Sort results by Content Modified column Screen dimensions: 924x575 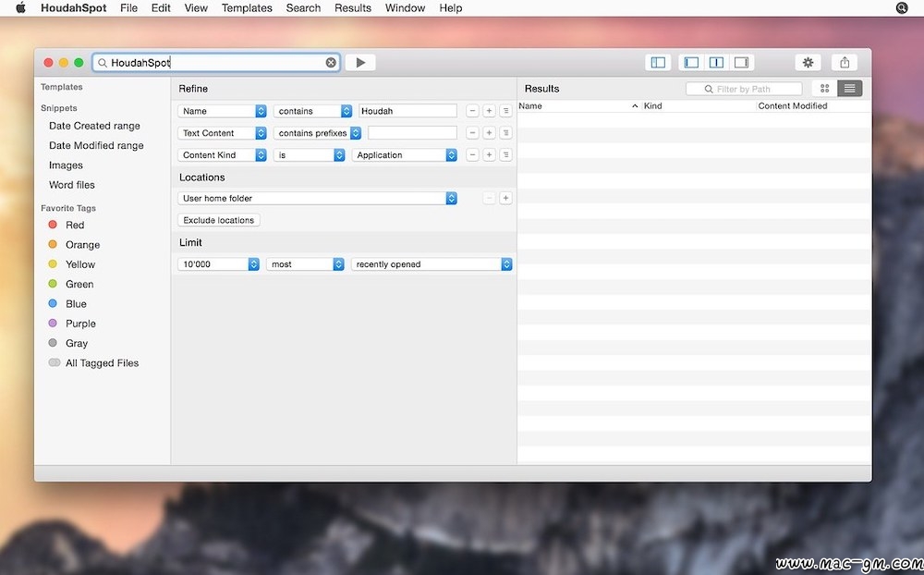tap(812, 106)
